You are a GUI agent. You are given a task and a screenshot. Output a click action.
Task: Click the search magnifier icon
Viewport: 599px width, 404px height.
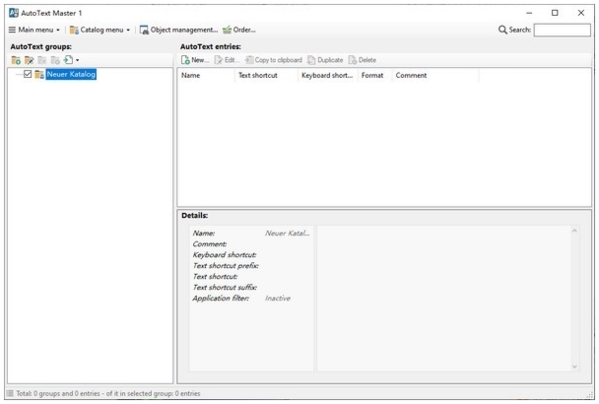click(502, 30)
